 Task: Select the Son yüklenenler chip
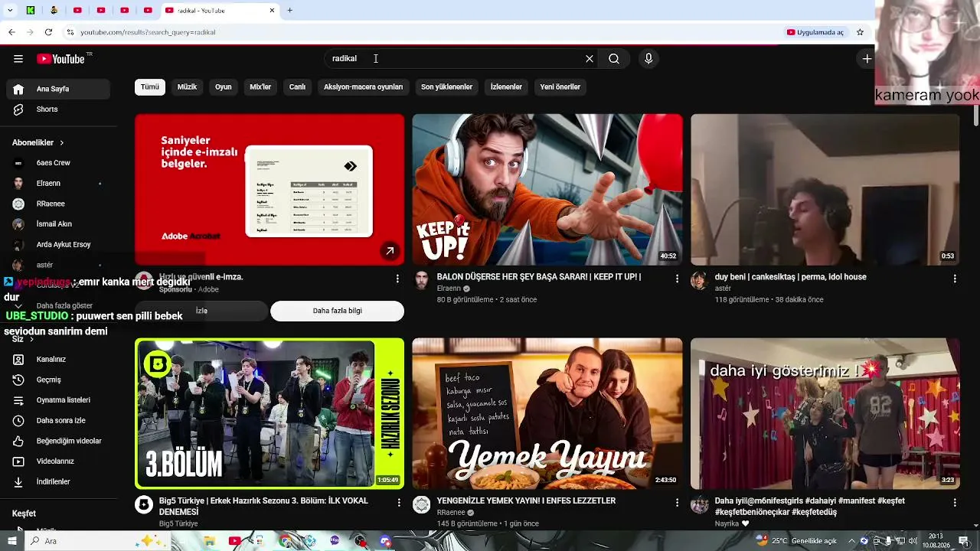coord(446,87)
